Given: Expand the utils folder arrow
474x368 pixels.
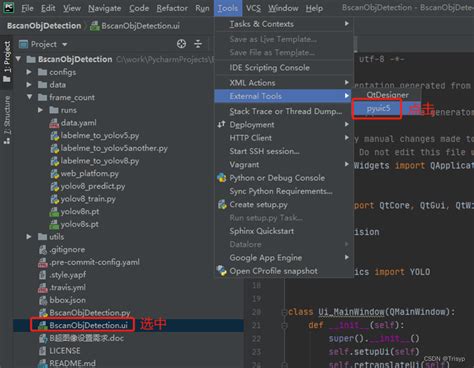Looking at the screenshot, I should pyautogui.click(x=29, y=237).
